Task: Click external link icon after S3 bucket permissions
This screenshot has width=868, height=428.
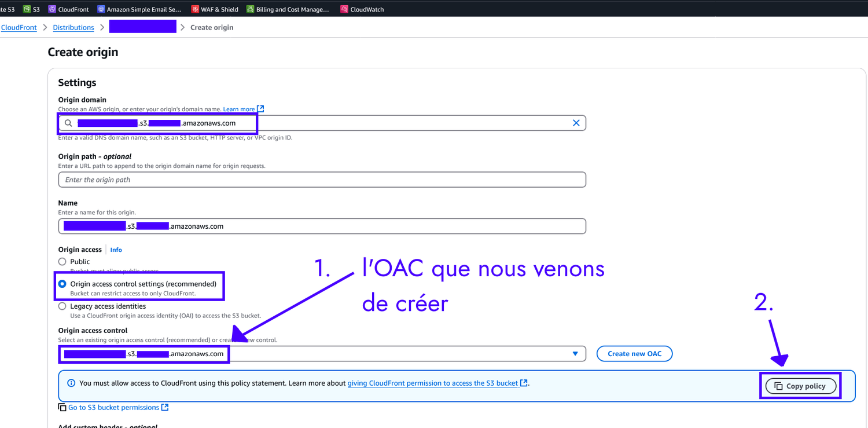Action: point(165,407)
